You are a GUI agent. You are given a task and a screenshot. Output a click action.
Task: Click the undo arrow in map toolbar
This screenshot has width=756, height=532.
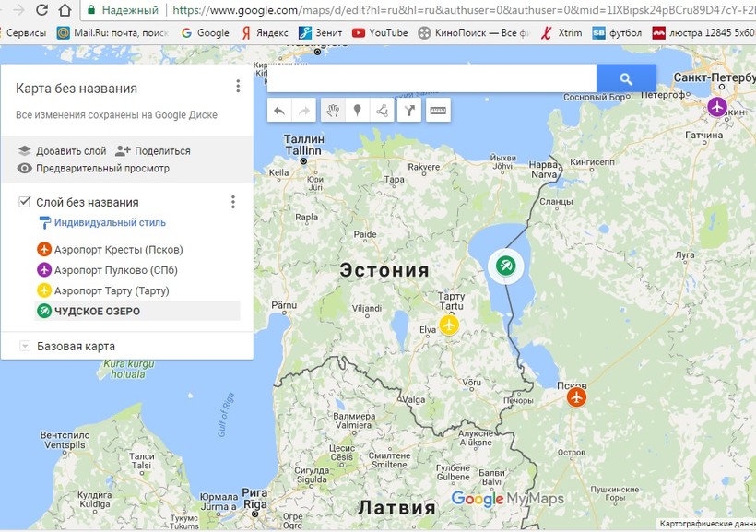pos(279,111)
